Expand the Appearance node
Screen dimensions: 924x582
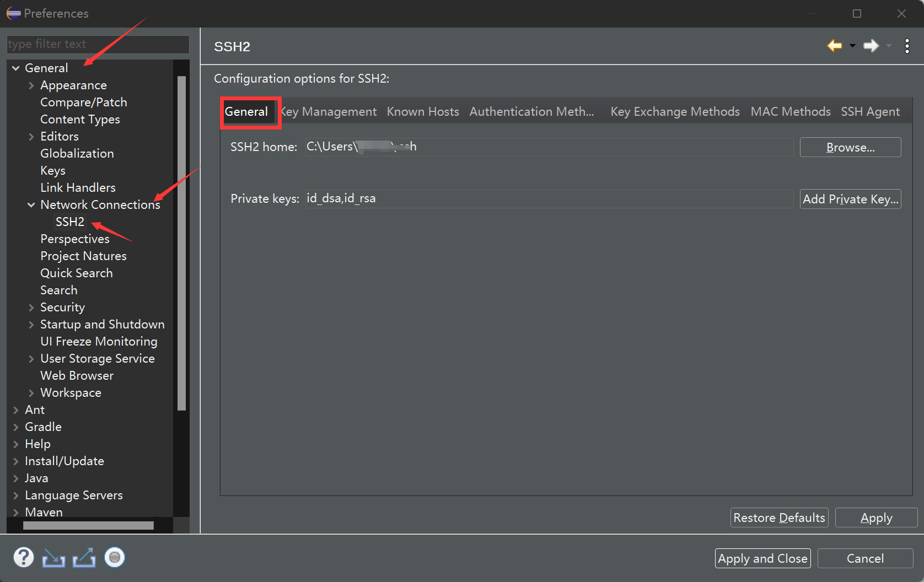click(31, 85)
